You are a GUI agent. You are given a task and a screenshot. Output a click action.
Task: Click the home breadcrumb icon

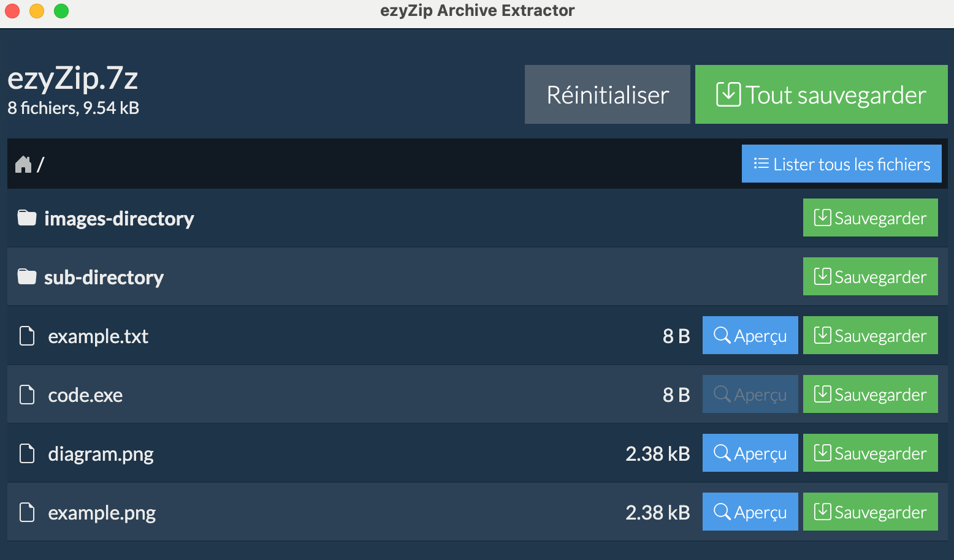(x=23, y=164)
